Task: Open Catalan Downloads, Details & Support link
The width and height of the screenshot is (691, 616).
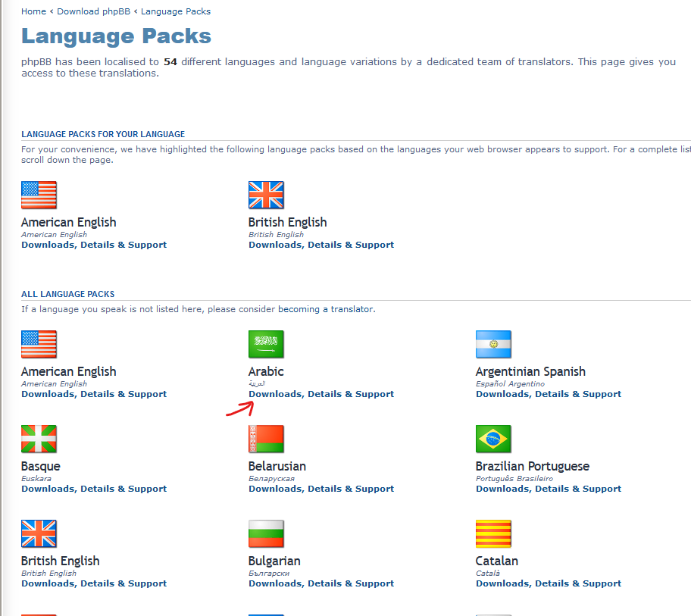Action: tap(549, 583)
